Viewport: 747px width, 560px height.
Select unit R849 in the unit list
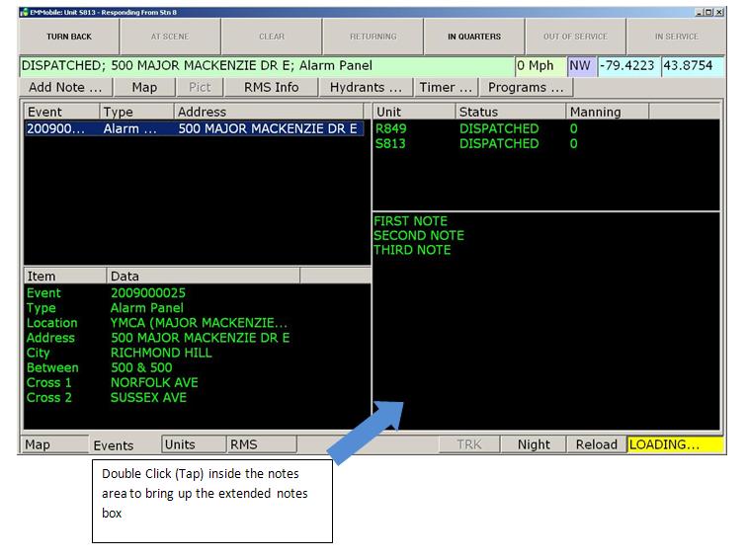point(391,129)
